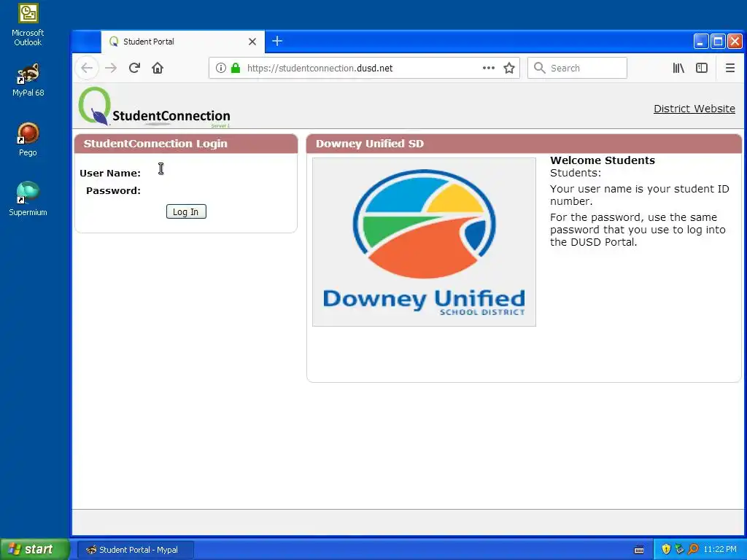Open Pego desktop shortcut
Viewport: 747px width, 560px height.
[28, 139]
